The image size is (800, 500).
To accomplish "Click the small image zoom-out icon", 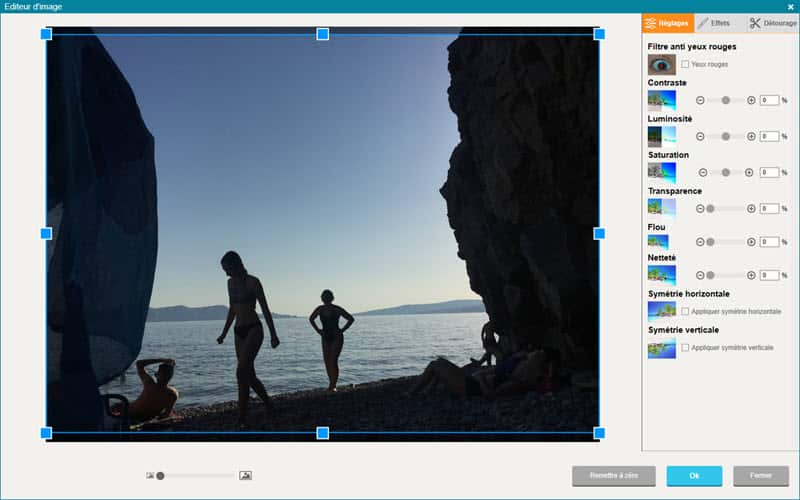I will point(150,475).
